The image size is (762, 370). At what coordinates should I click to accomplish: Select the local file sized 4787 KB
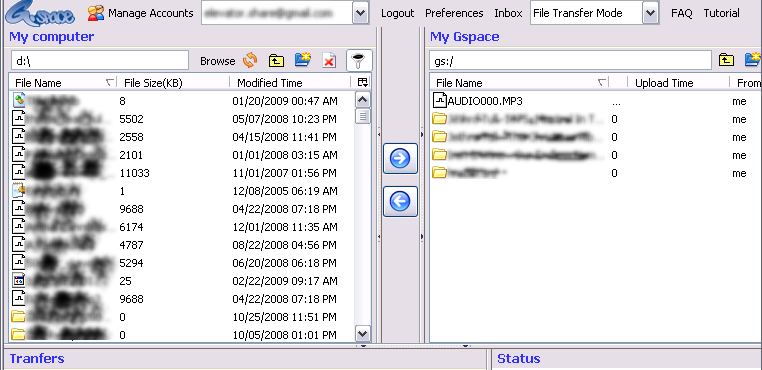coord(182,245)
